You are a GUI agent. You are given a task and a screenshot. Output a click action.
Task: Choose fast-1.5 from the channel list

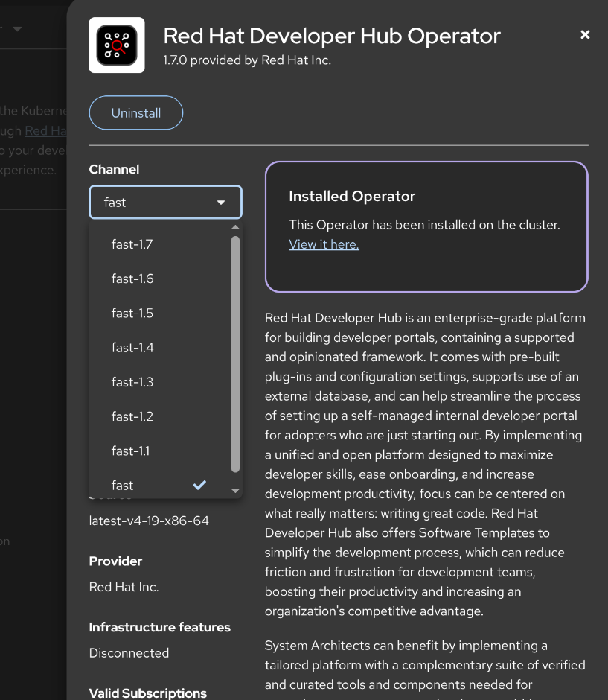coord(132,313)
